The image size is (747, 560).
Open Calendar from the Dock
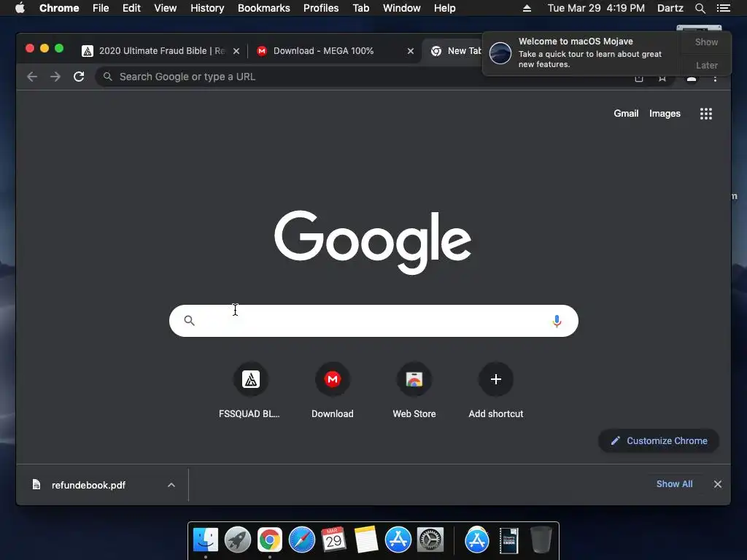click(333, 540)
